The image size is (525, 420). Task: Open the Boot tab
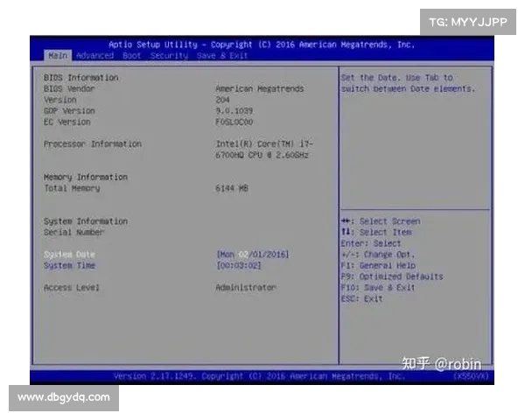click(132, 55)
